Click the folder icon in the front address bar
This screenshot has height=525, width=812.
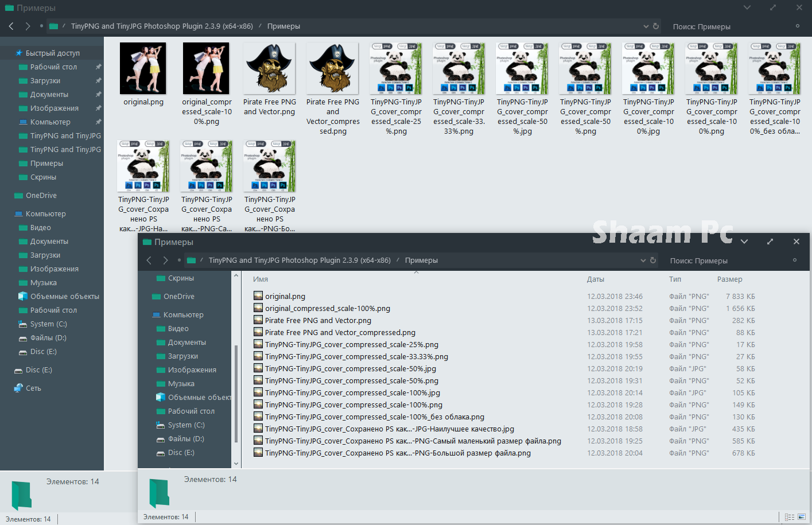[192, 260]
